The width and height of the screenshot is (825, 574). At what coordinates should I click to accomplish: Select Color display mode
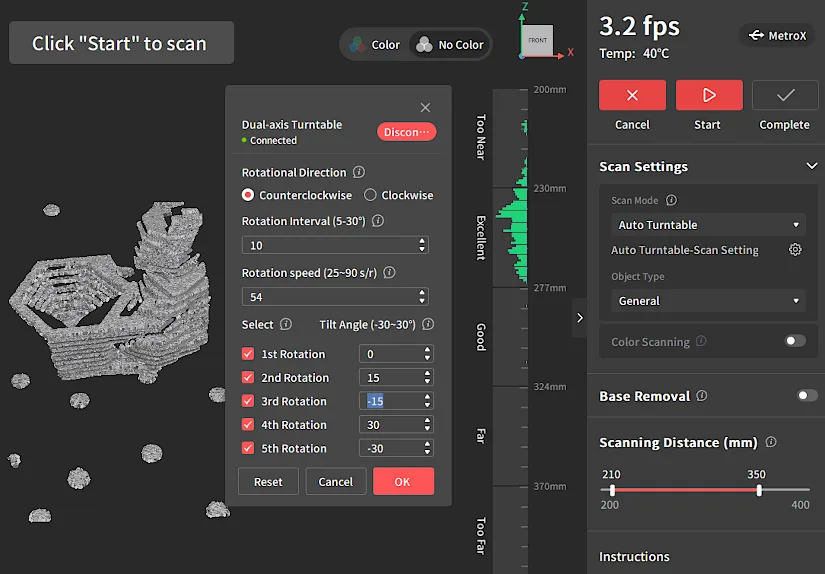click(375, 45)
